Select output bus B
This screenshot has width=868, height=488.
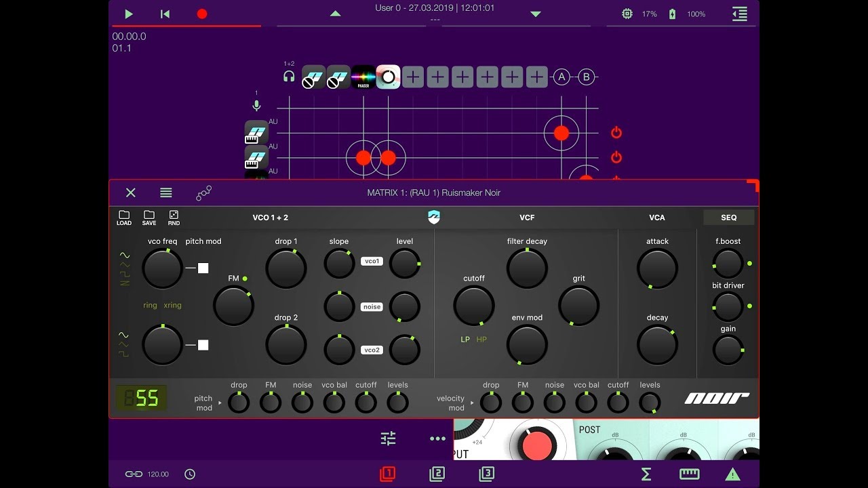pos(587,77)
